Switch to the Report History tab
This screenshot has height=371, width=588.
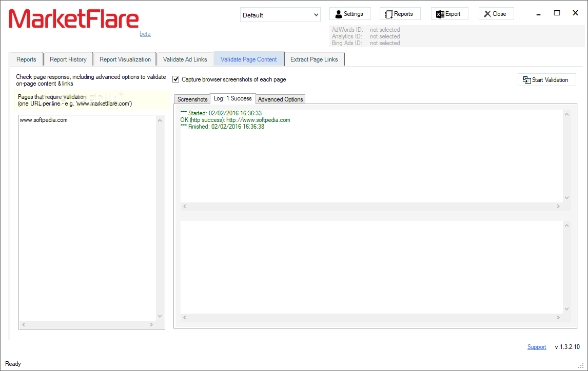tap(68, 59)
